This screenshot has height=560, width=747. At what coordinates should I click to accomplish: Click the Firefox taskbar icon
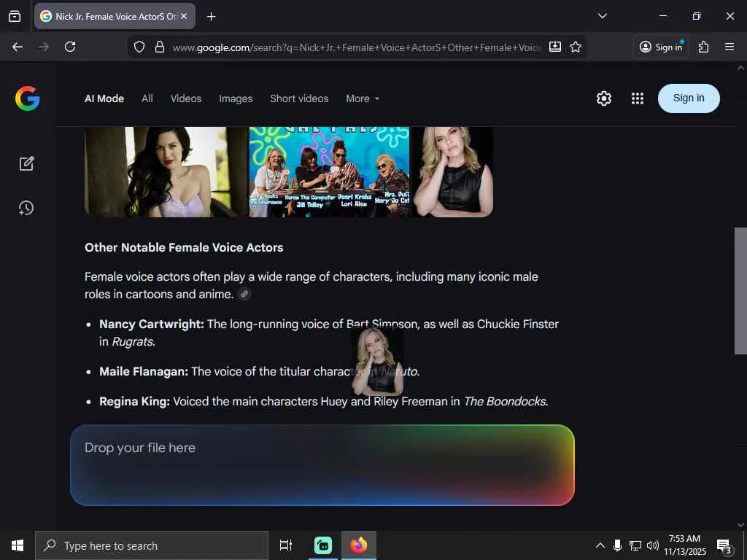tap(359, 545)
